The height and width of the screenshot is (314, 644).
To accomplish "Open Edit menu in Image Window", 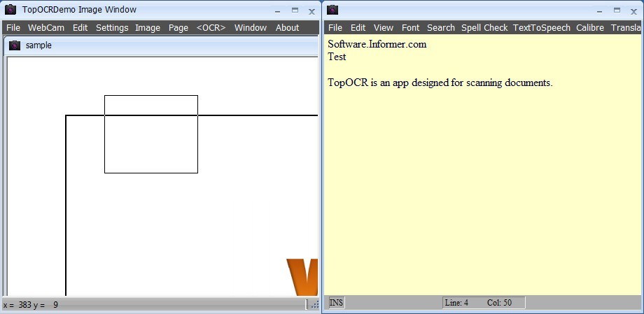I will (80, 28).
